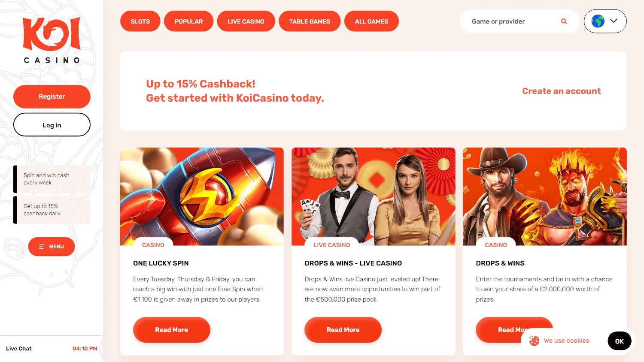Viewport: 644px width, 362px height.
Task: Open the One Lucky Spin rocket thumbnail
Action: coord(202,196)
